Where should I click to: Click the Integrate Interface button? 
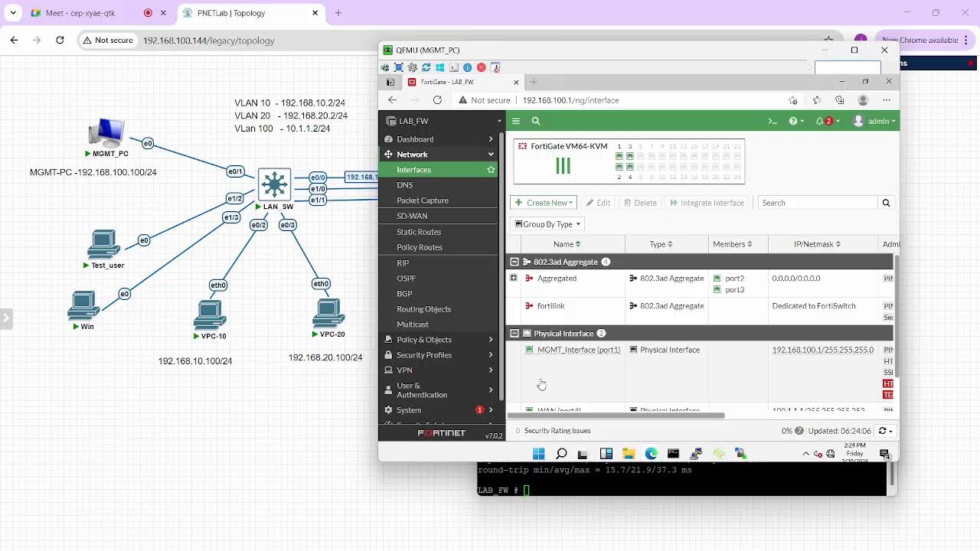coord(707,203)
